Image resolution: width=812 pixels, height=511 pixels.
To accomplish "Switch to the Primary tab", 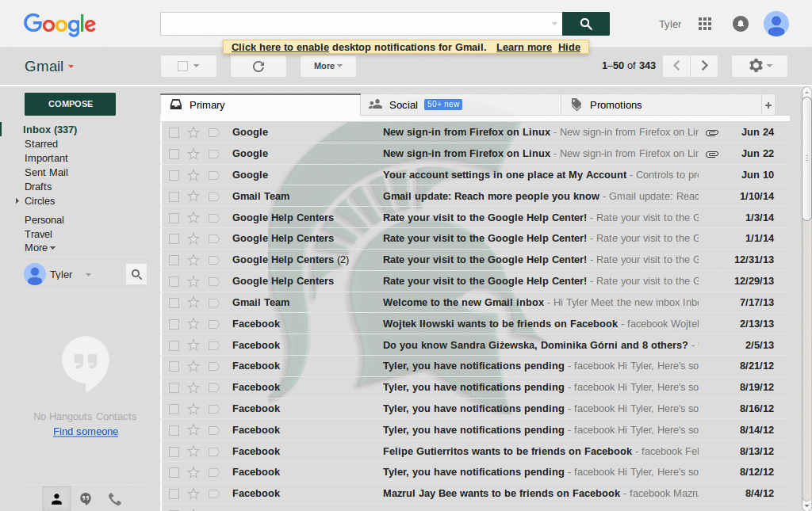I will tap(260, 105).
